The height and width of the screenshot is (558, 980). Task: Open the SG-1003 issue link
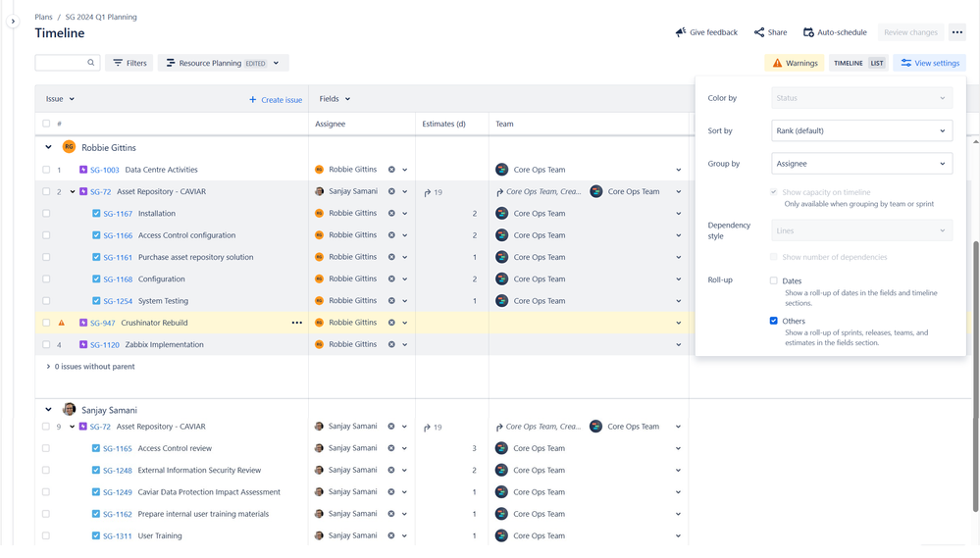click(104, 171)
